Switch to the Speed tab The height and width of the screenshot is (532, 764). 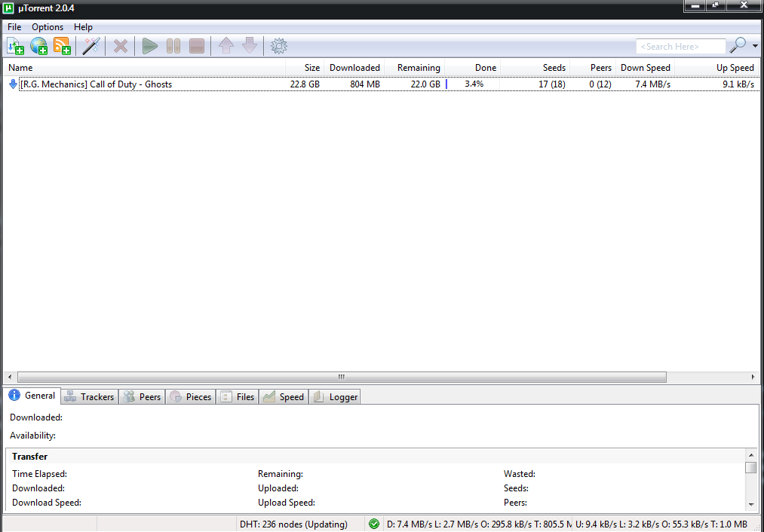click(x=284, y=396)
